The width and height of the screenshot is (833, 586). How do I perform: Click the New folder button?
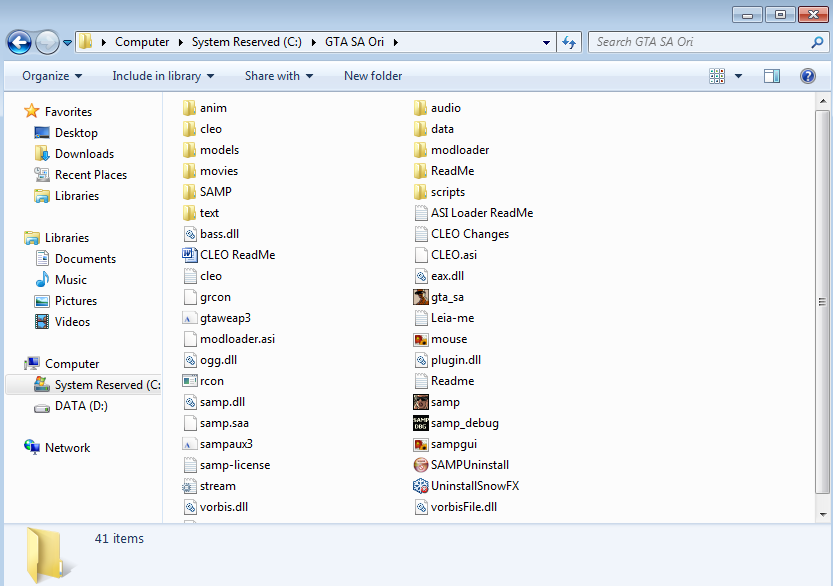pos(373,76)
